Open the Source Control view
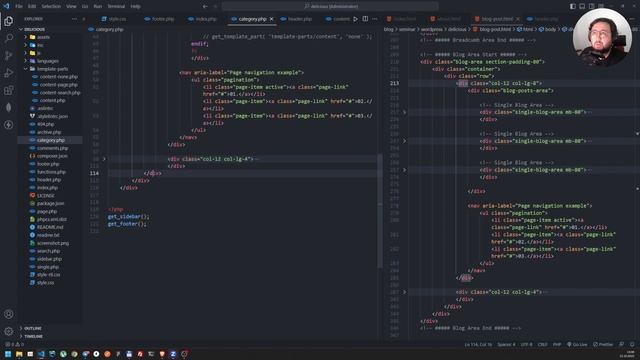Image resolution: width=640 pixels, height=360 pixels. pyautogui.click(x=8, y=56)
